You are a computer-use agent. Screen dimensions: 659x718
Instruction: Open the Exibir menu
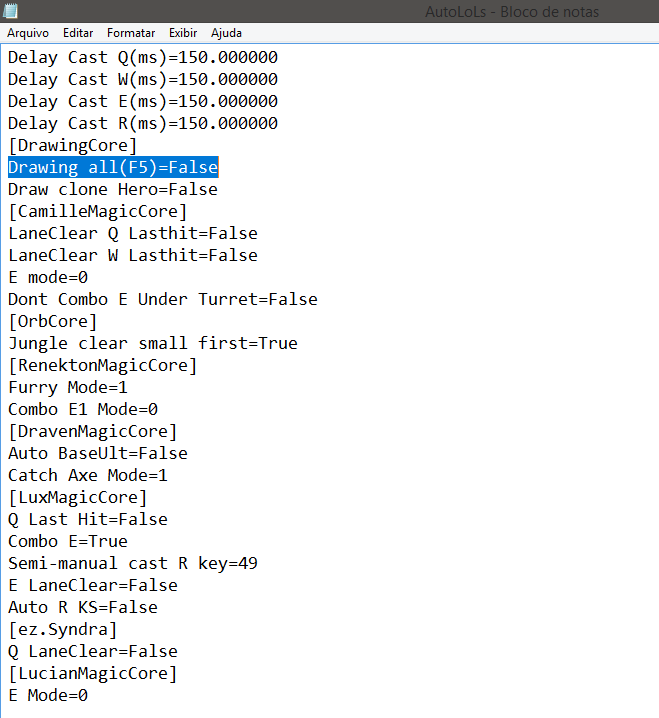(183, 33)
